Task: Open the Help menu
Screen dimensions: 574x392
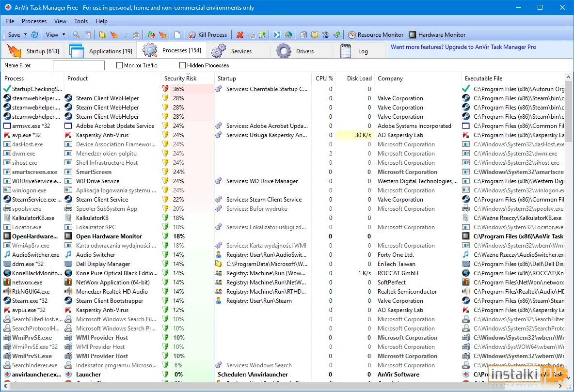Action: click(101, 21)
